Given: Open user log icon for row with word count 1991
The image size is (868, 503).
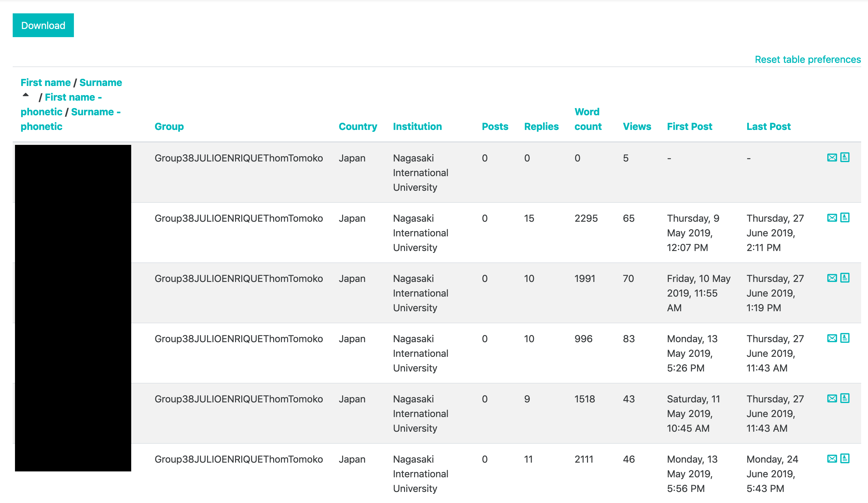Looking at the screenshot, I should (845, 278).
